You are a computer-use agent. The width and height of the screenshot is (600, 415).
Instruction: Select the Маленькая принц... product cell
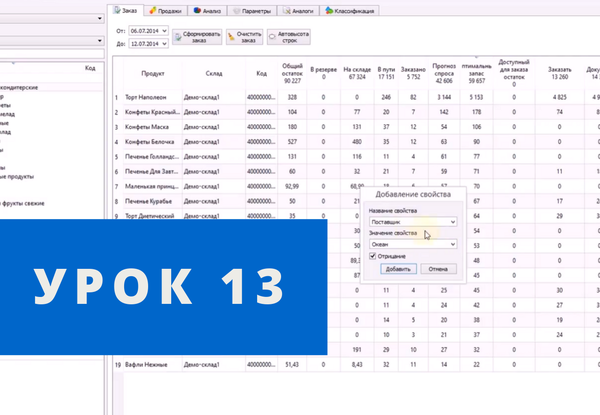click(x=153, y=186)
